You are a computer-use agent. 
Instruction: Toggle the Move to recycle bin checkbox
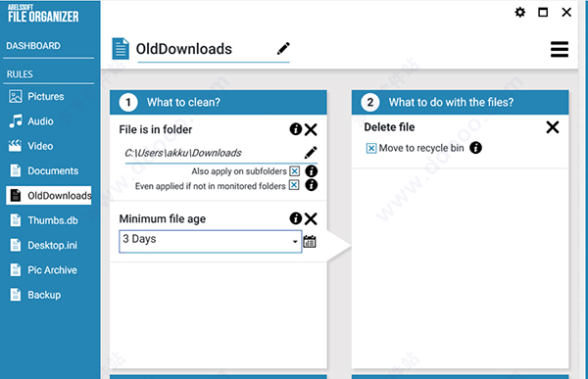click(371, 148)
